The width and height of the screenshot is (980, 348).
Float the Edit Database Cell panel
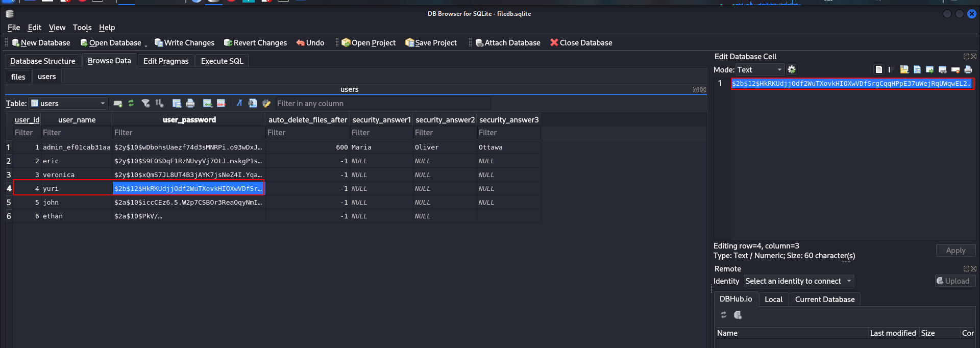click(966, 56)
